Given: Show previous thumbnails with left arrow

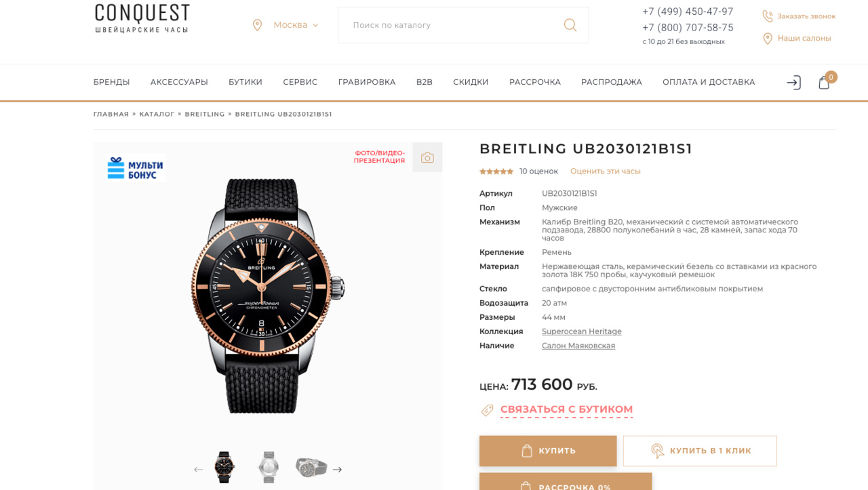Looking at the screenshot, I should point(198,469).
